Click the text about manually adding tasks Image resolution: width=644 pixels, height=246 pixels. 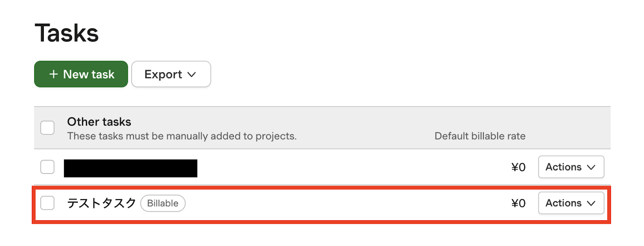182,136
